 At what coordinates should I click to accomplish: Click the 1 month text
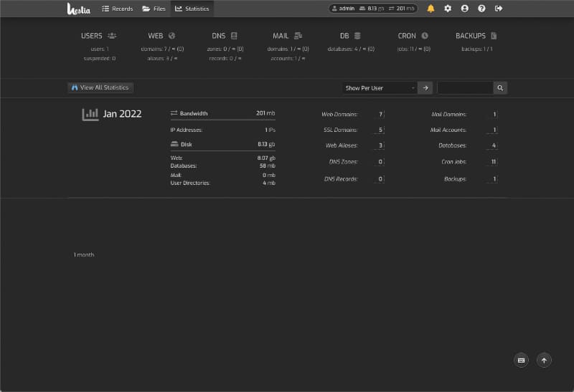point(84,254)
